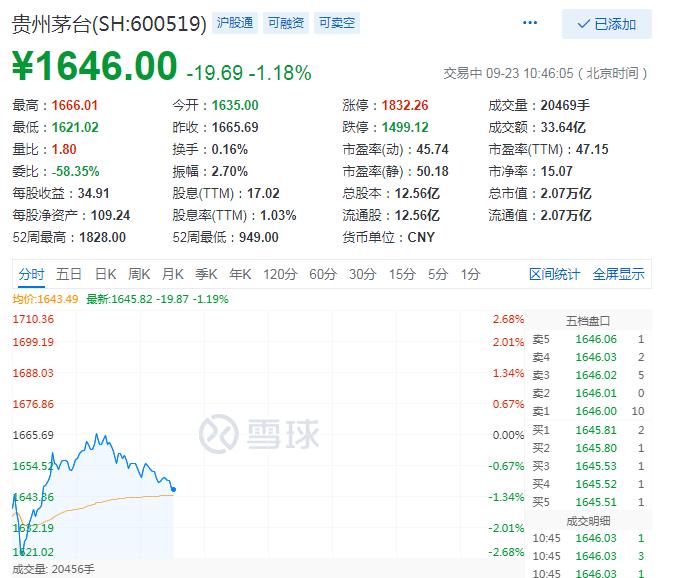The height and width of the screenshot is (578, 678).
Task: Click the current price ¥1646.00
Action: click(x=94, y=66)
